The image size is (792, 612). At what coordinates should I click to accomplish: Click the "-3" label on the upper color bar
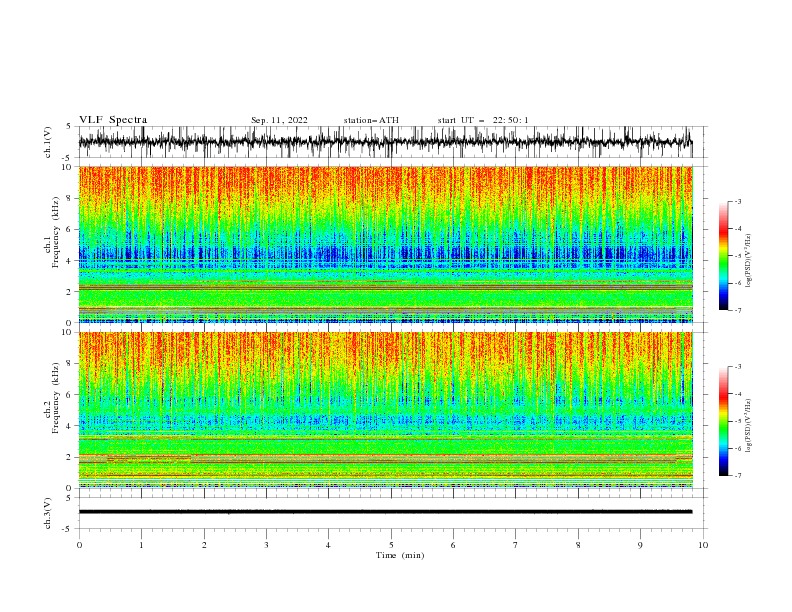pos(737,201)
